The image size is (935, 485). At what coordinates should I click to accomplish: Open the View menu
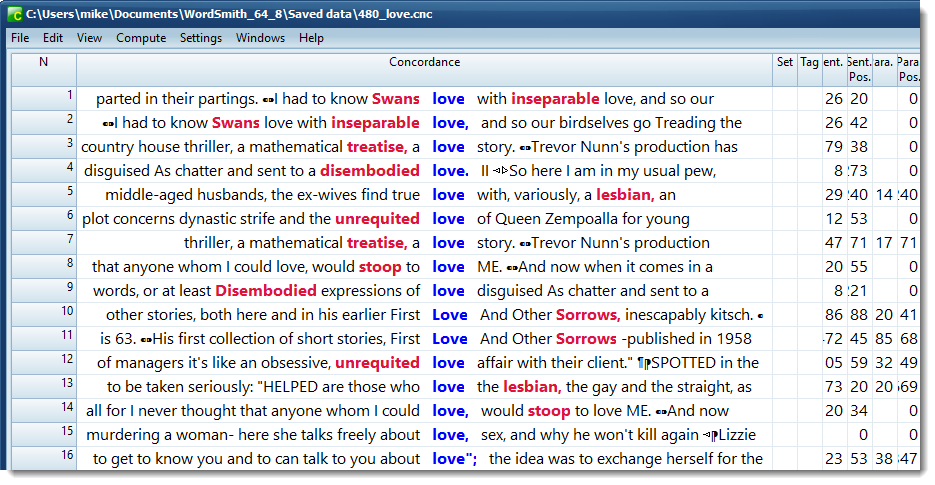coord(89,38)
